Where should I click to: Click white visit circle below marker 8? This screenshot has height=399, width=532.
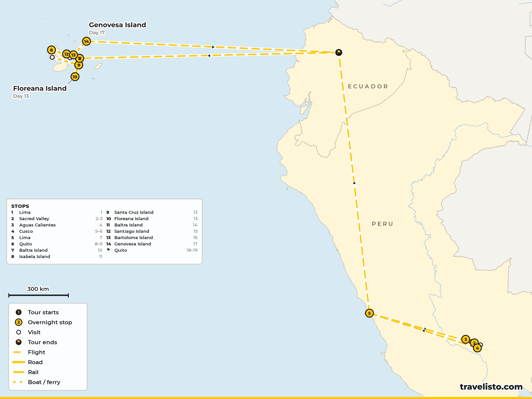[x=52, y=57]
